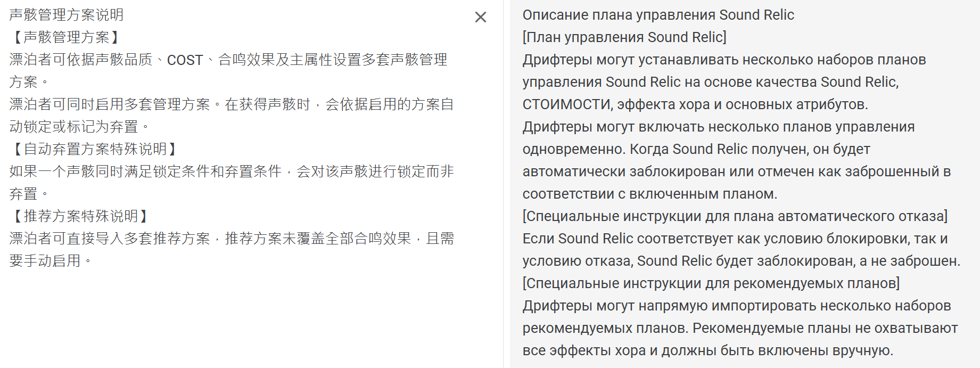Screen dimensions: 980x368
Task: Click source line starting 漂泊者可直接导入
Action: point(232,239)
